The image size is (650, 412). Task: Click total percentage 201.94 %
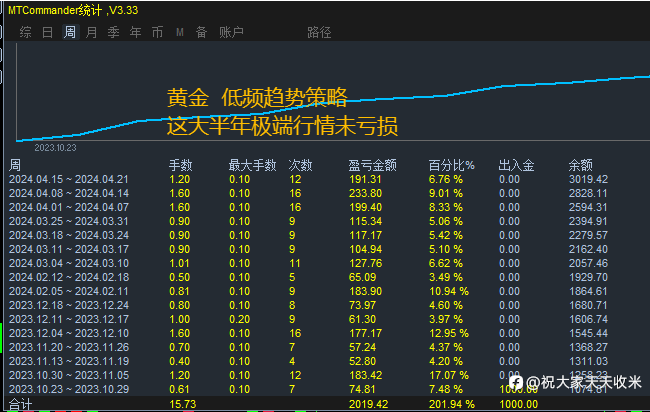(x=452, y=404)
